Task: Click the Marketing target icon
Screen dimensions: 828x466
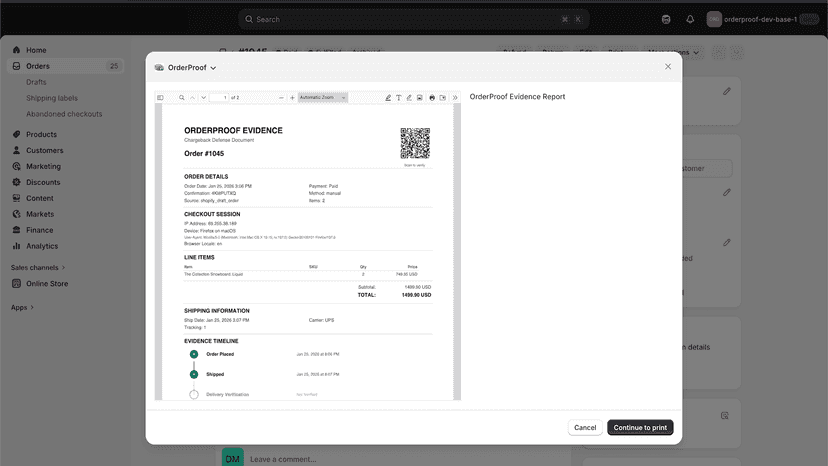Action: (16, 166)
